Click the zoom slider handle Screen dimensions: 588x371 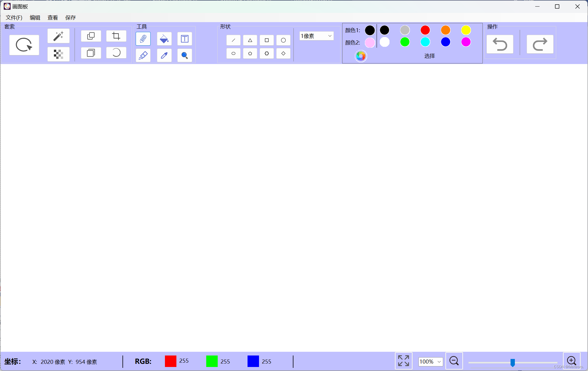513,363
